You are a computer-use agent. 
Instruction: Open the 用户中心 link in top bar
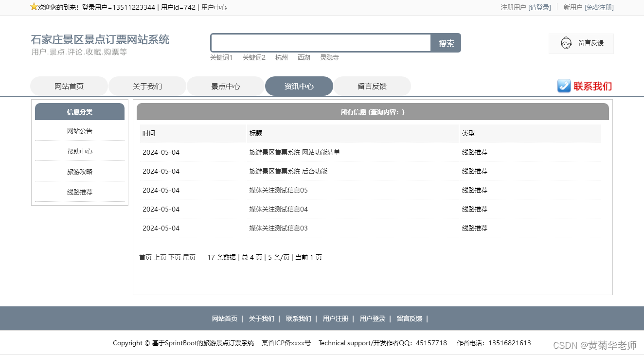214,7
